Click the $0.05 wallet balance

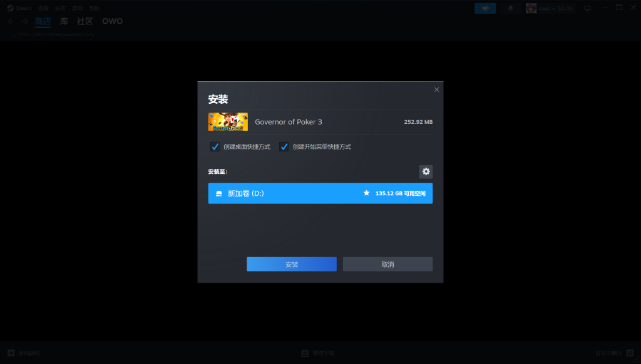pos(565,8)
